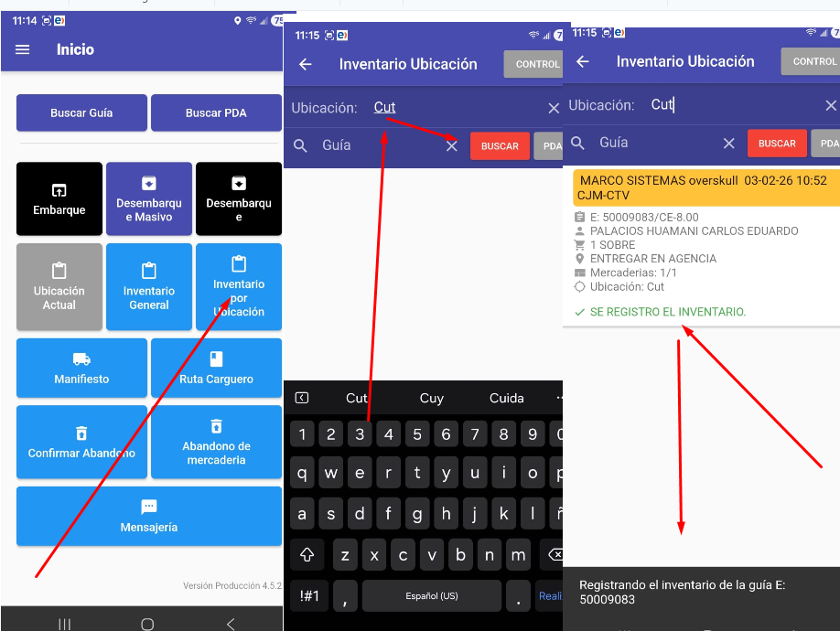The height and width of the screenshot is (631, 840).
Task: Click the Buscar PDA button
Action: 216,112
